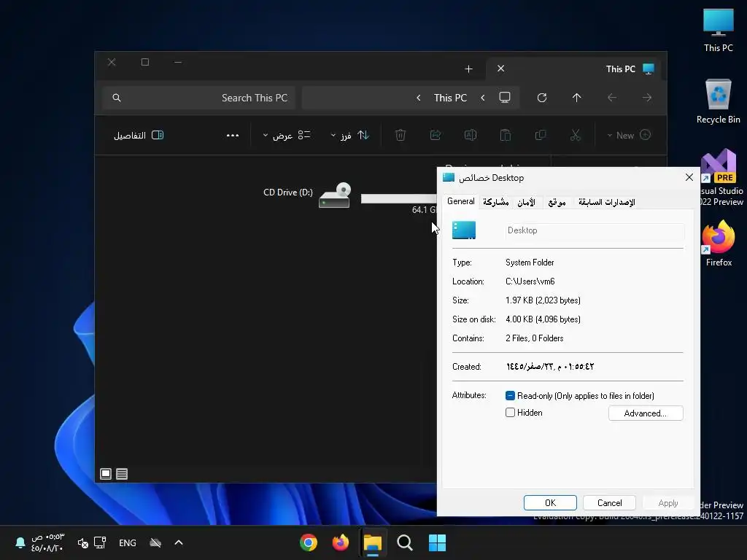Enable the Hidden checkbox

(x=510, y=413)
